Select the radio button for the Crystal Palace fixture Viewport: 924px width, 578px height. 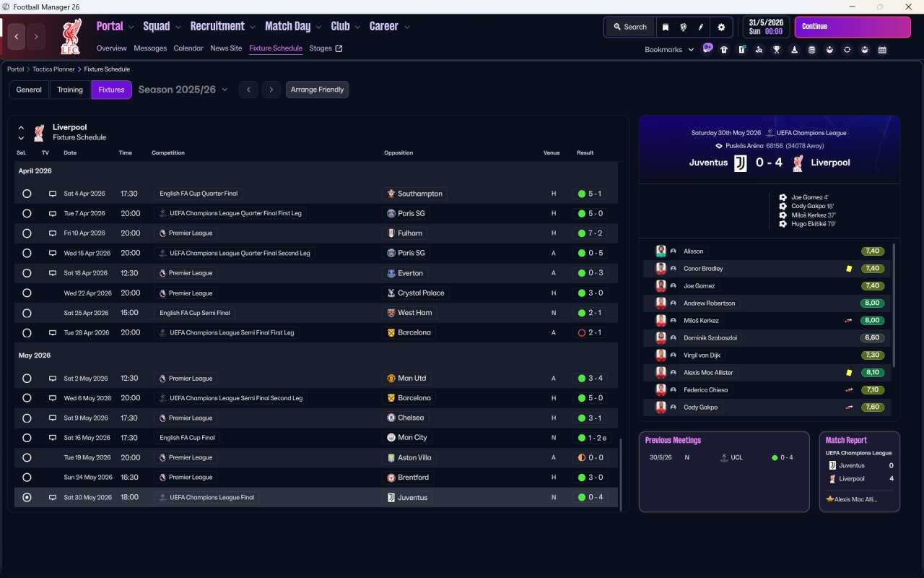[x=27, y=293]
